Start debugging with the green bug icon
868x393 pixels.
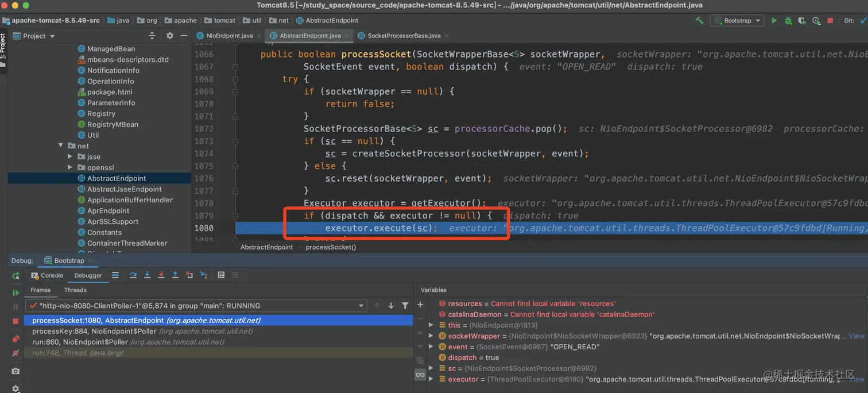[x=788, y=21]
